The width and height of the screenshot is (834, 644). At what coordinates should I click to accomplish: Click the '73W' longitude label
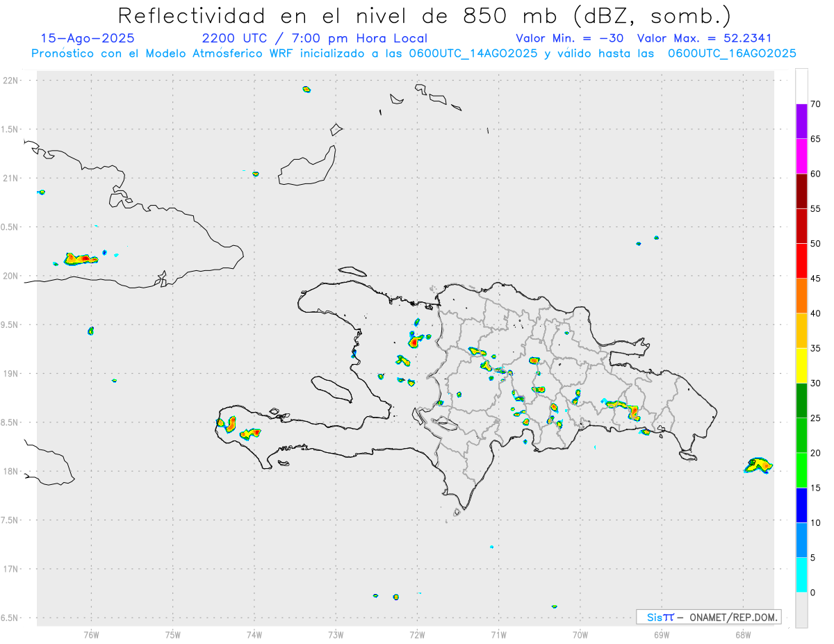tap(336, 634)
